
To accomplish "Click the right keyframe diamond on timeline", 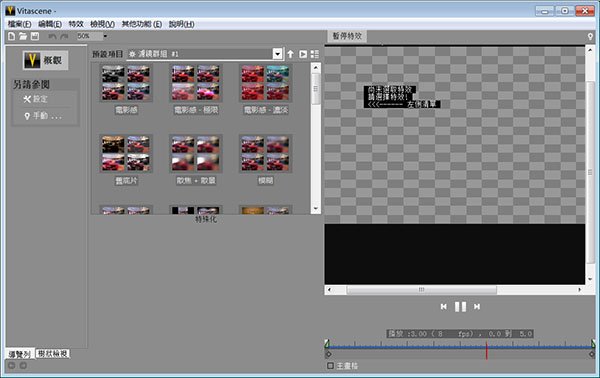I will [592, 355].
